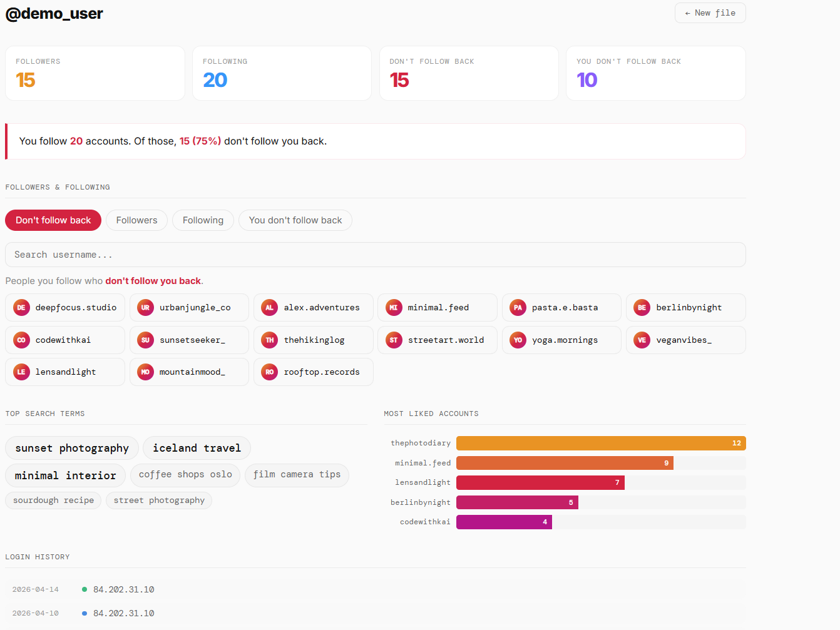This screenshot has width=840, height=630.
Task: Click lensandlight red bar showing 7
Action: click(540, 482)
